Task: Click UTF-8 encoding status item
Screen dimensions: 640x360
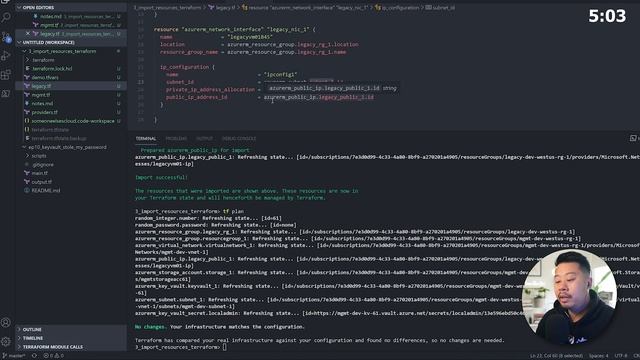Action: (x=620, y=356)
